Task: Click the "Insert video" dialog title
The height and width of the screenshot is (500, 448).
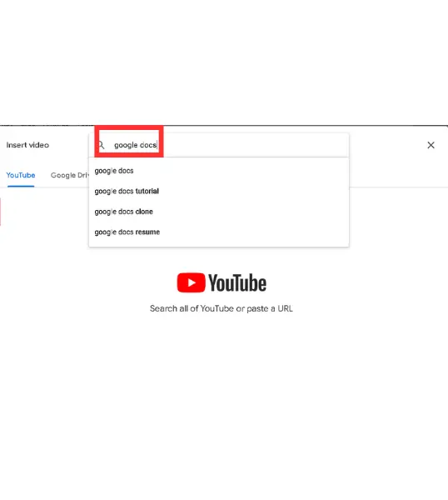Action: pos(27,145)
